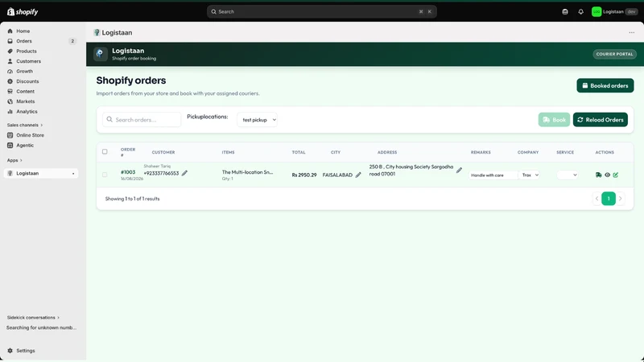
Task: Focus the Search orders field
Action: coord(142,119)
